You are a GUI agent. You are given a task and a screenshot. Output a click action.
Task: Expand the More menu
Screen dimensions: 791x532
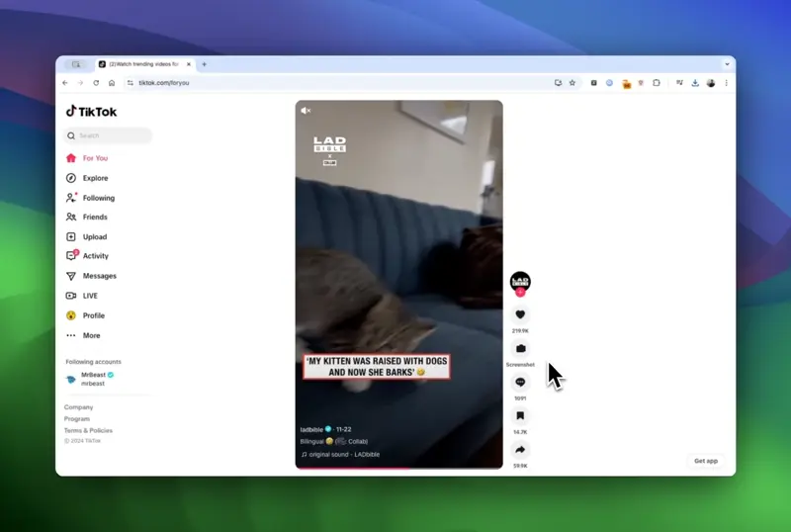[x=83, y=335]
